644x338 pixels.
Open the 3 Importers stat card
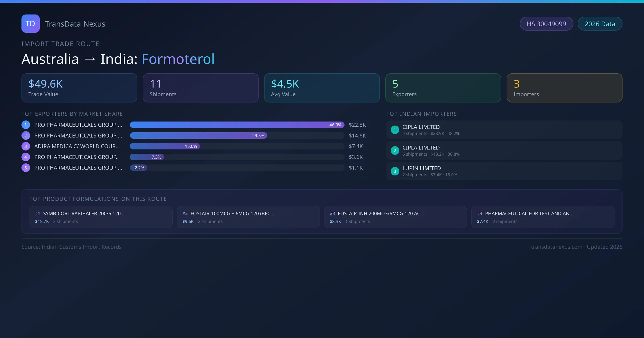pos(564,88)
